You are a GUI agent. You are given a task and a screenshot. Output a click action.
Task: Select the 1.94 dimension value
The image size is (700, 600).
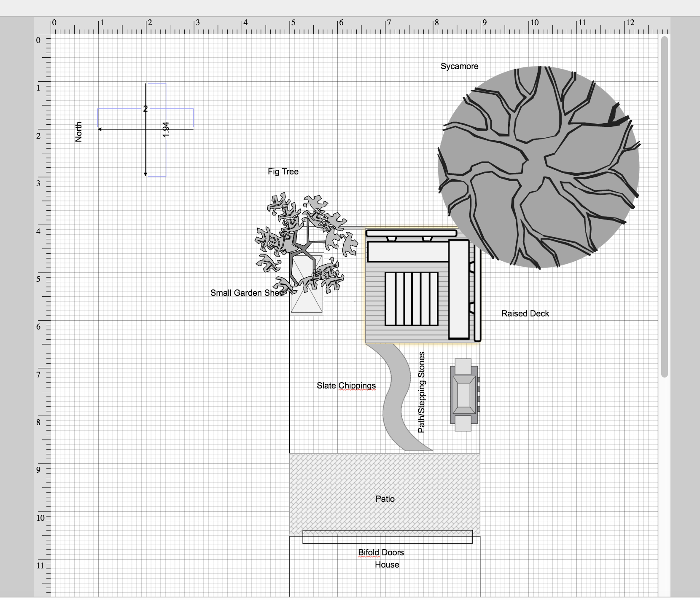[x=166, y=129]
